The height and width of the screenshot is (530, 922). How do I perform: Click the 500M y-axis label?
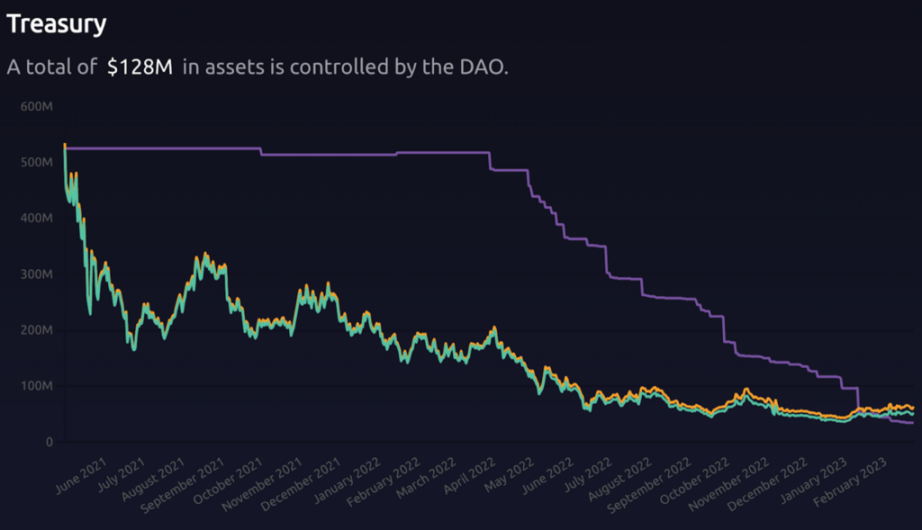(x=36, y=162)
